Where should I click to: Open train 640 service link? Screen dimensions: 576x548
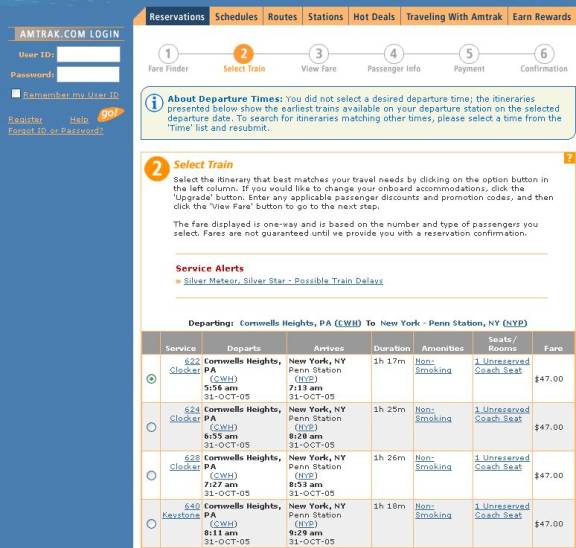pyautogui.click(x=192, y=506)
